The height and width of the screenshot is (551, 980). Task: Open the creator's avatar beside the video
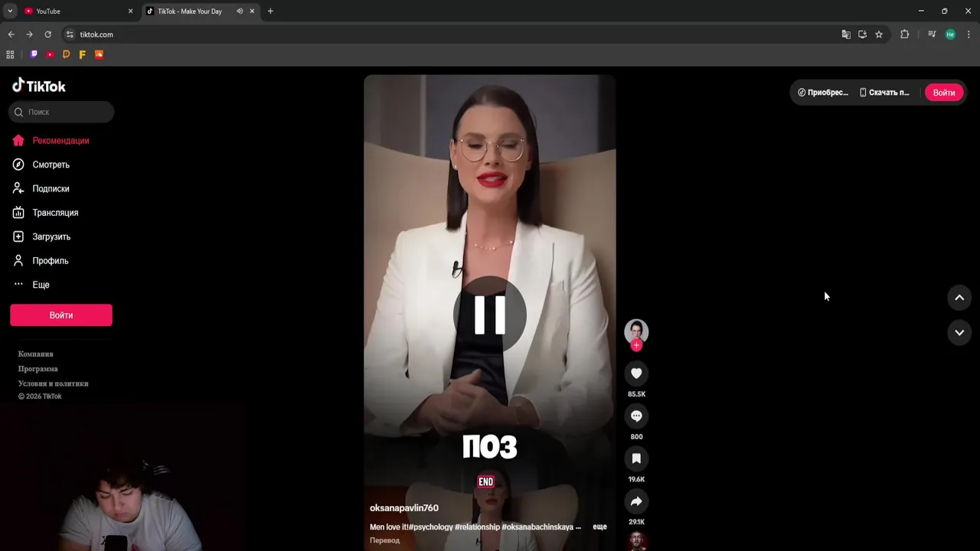pyautogui.click(x=636, y=331)
